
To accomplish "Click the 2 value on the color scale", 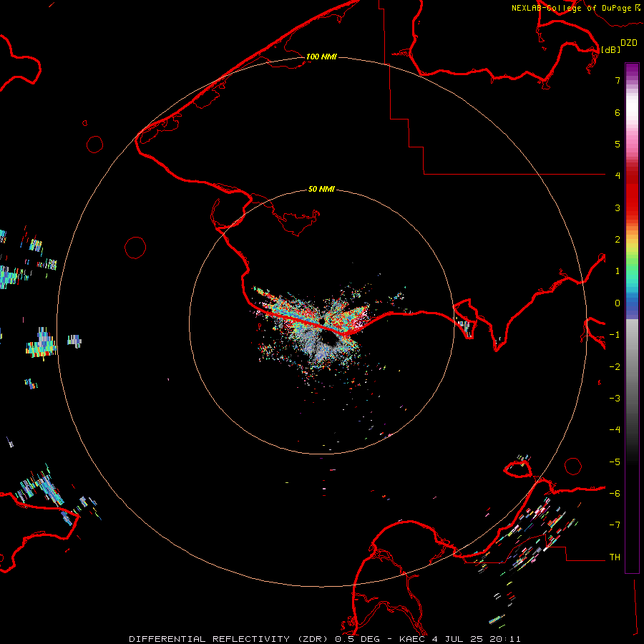I will coord(618,240).
